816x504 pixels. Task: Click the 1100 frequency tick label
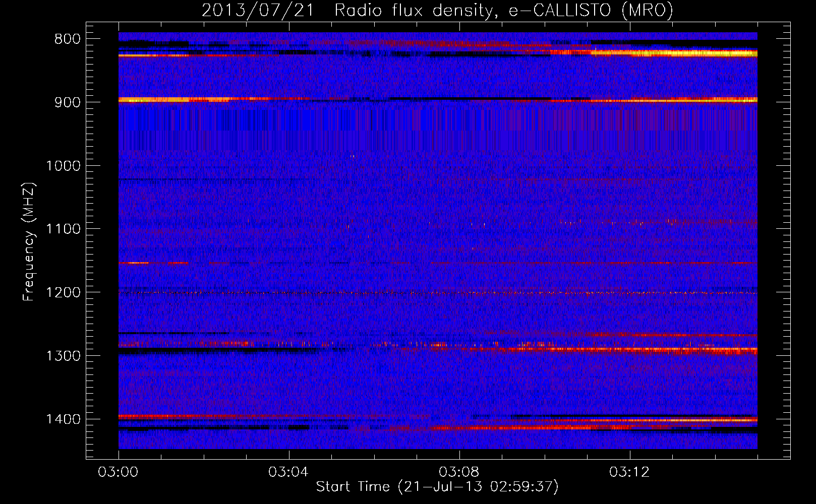click(x=63, y=229)
